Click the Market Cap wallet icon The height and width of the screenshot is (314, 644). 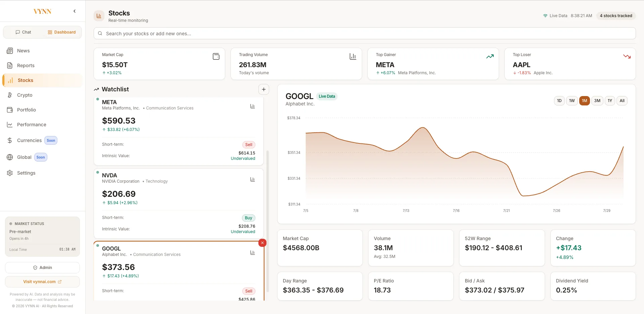(216, 56)
